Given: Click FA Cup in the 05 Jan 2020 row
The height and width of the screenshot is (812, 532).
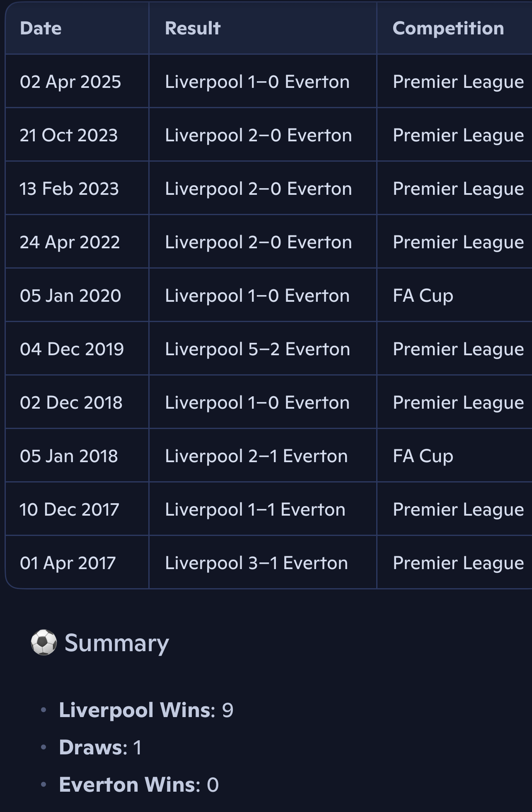Looking at the screenshot, I should (x=423, y=296).
